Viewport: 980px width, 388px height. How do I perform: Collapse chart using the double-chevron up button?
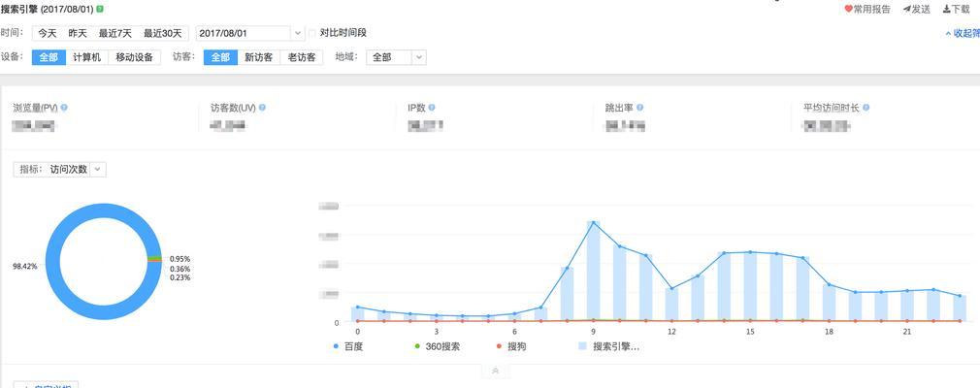click(x=496, y=372)
